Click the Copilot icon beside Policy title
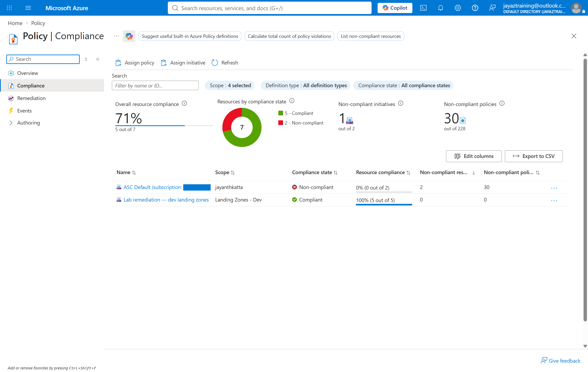This screenshot has height=372, width=588. point(129,36)
